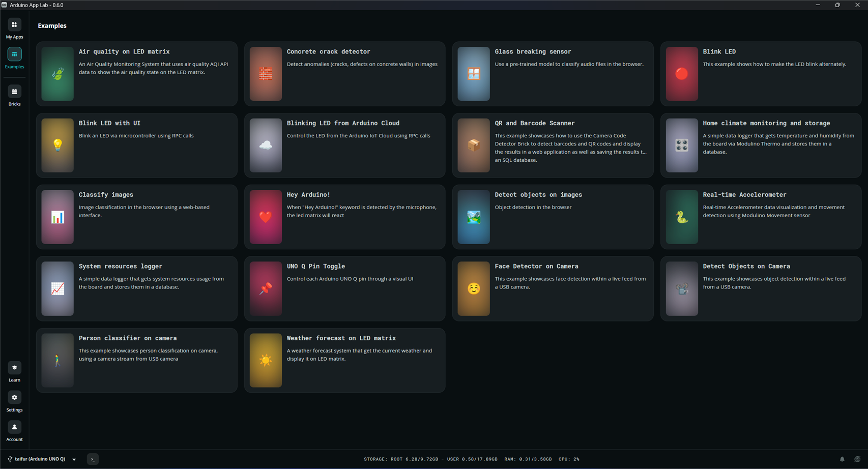Screen dimensions: 868x469
Task: Click the landscape picture icon of Detect objects on images
Action: (x=474, y=217)
